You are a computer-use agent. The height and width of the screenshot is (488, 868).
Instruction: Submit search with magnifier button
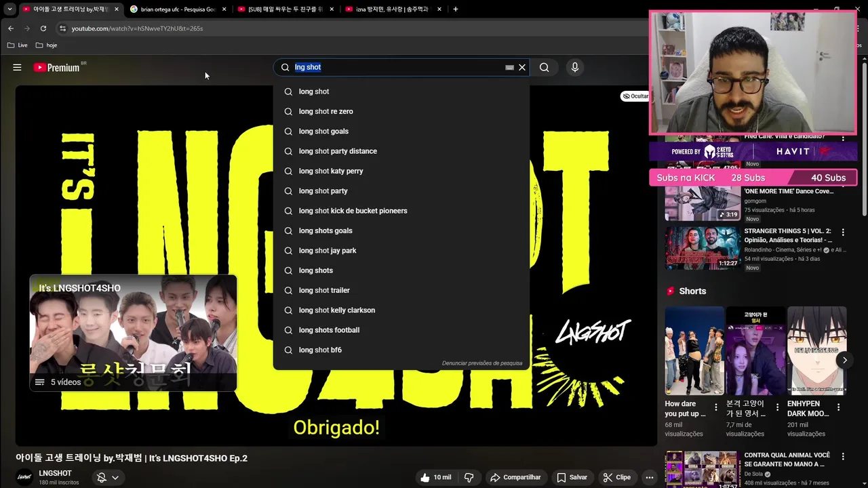pyautogui.click(x=544, y=67)
